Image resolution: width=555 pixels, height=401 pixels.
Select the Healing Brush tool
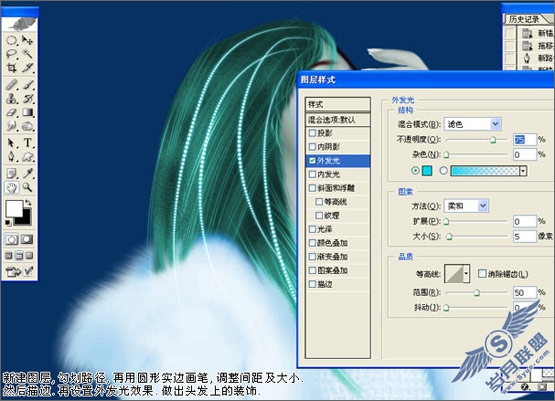[x=11, y=85]
